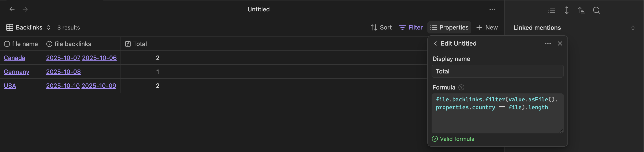Screen dimensions: 644x152
Task: Open the Filter menu
Action: pos(411,27)
